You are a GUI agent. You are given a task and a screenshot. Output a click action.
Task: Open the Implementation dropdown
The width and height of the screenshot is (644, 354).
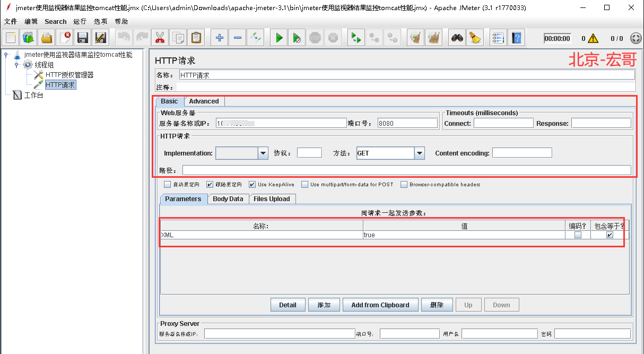pos(263,153)
